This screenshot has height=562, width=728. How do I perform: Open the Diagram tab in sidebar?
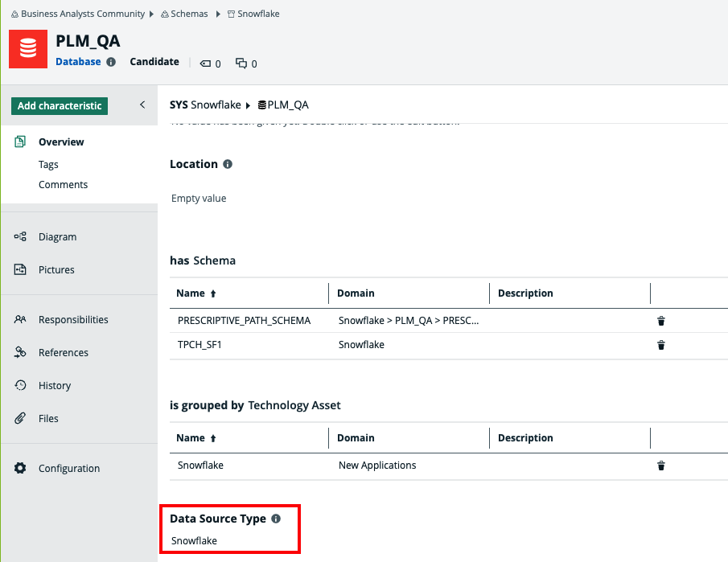click(x=57, y=237)
